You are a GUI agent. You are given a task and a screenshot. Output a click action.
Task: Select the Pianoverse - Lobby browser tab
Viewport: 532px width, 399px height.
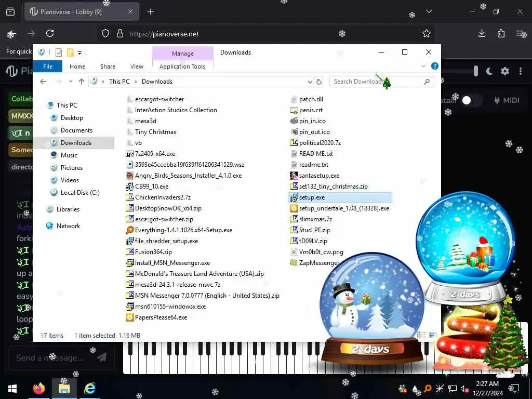[82, 11]
